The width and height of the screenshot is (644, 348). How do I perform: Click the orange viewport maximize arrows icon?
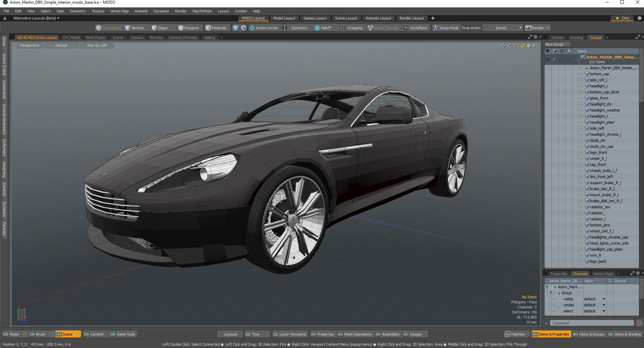click(x=523, y=46)
